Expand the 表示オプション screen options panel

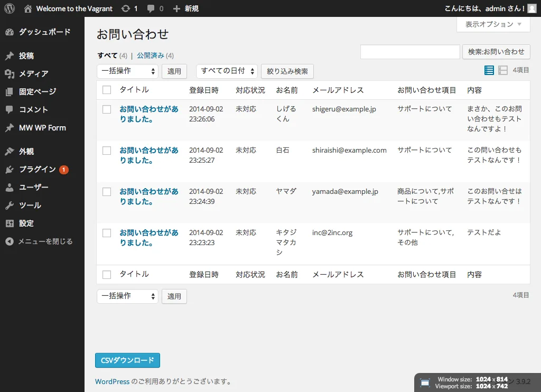coord(493,24)
